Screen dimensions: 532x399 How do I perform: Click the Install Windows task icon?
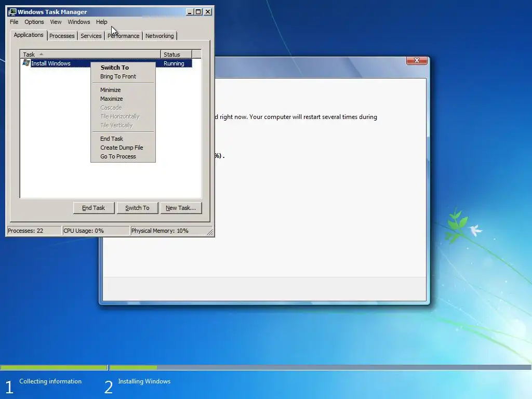[26, 63]
